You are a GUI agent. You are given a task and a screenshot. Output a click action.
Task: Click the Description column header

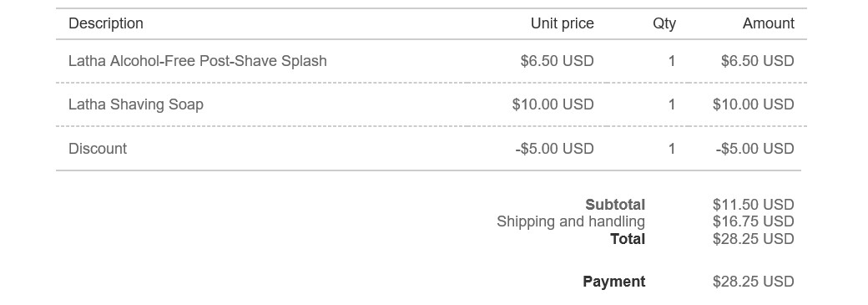(x=106, y=24)
